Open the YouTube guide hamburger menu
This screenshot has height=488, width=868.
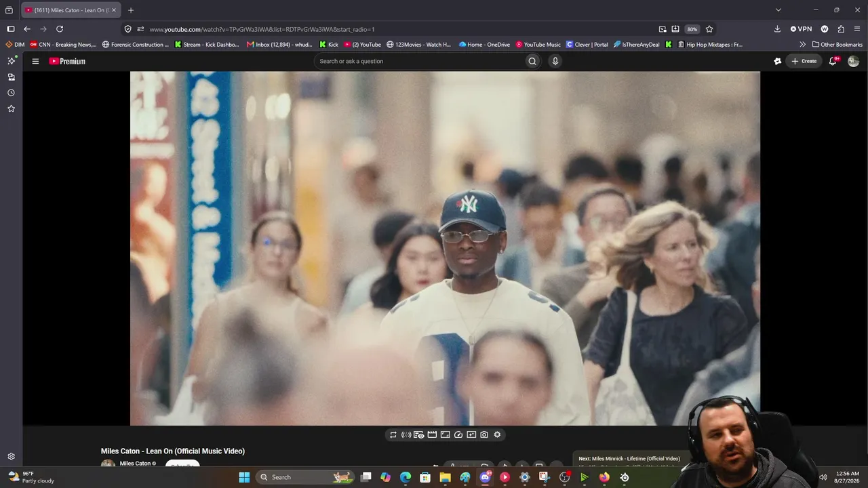click(35, 61)
